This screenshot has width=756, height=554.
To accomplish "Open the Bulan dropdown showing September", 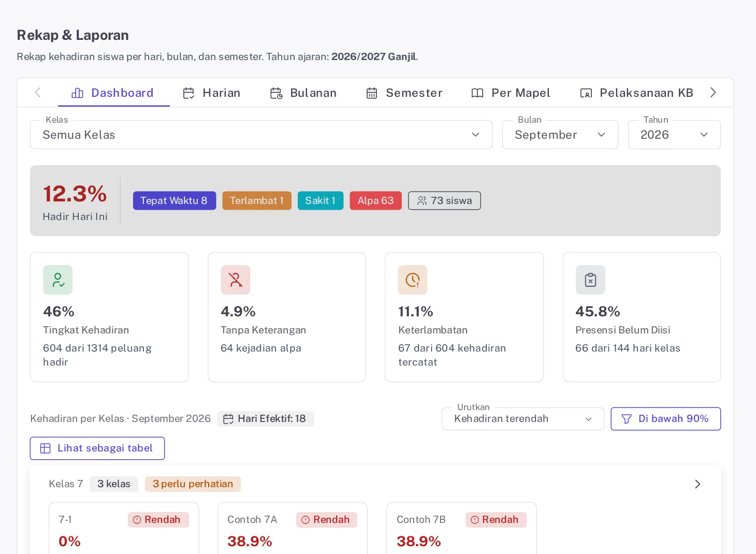I will pyautogui.click(x=560, y=135).
